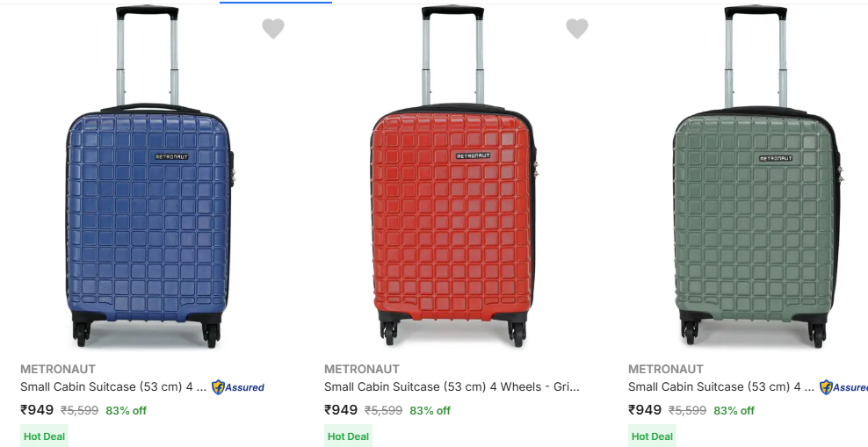Click the heart icon on red suitcase
Viewport: 868px width, 447px height.
pyautogui.click(x=576, y=29)
